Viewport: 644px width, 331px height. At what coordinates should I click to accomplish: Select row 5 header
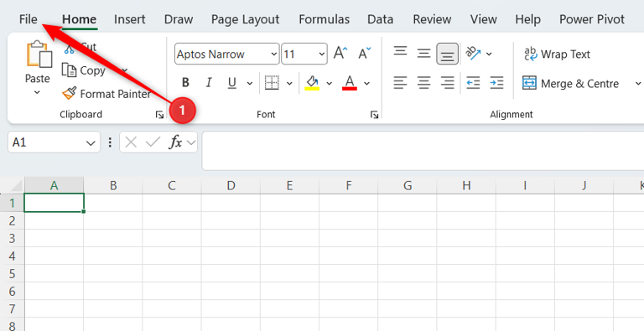pos(13,273)
